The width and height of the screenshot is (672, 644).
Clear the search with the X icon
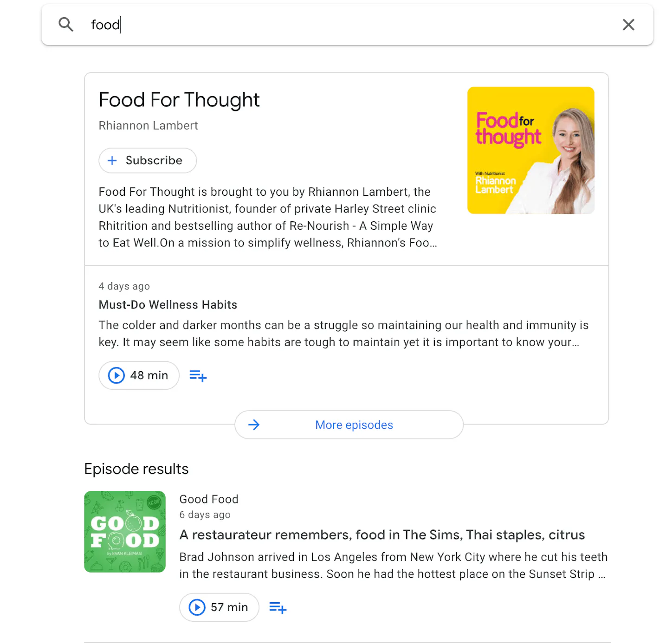[628, 25]
